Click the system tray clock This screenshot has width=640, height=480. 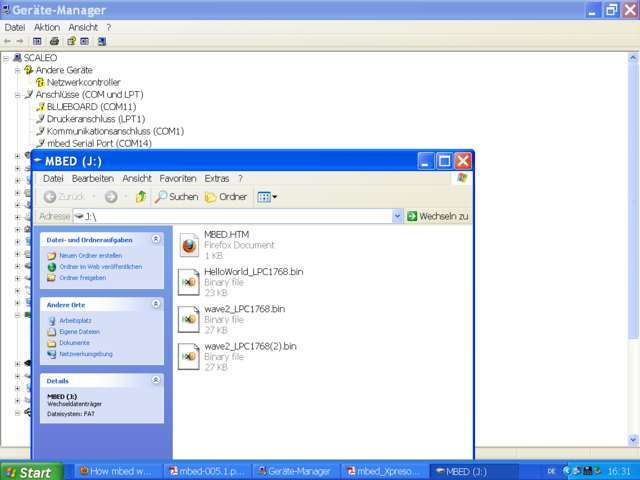click(619, 472)
